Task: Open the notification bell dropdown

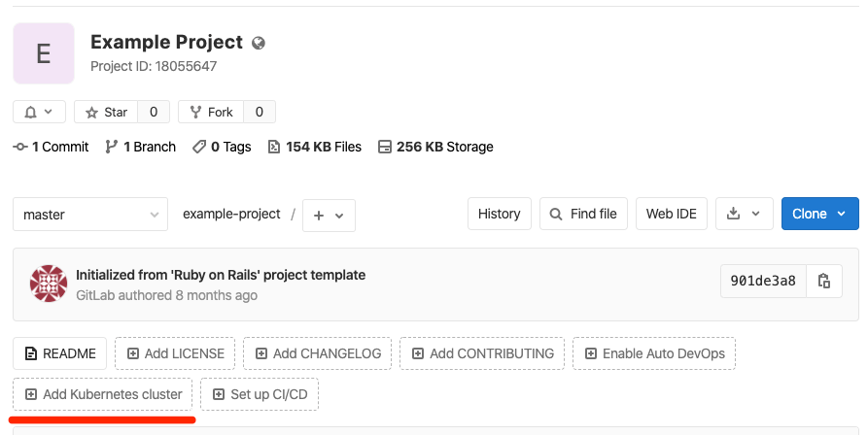Action: [39, 112]
